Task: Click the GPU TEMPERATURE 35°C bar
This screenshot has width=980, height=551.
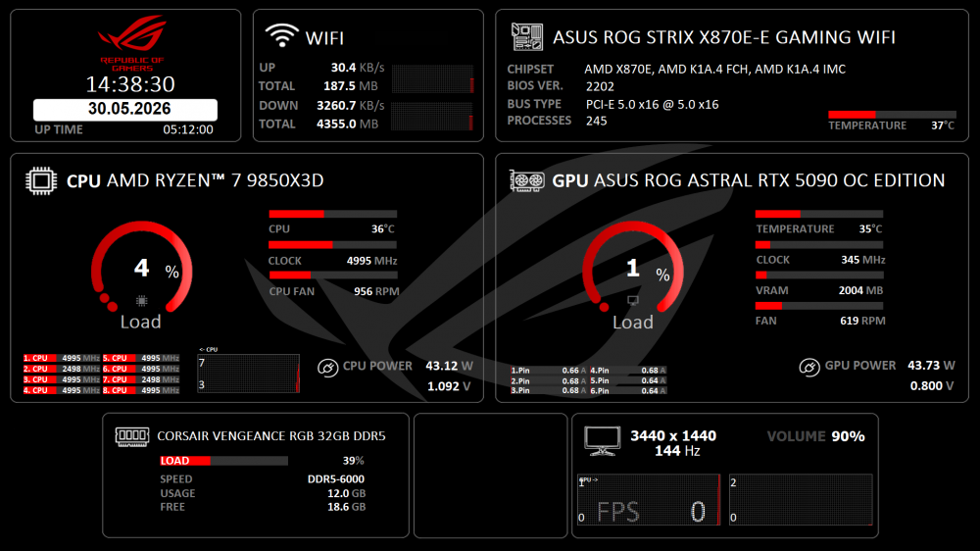Action: pos(818,214)
